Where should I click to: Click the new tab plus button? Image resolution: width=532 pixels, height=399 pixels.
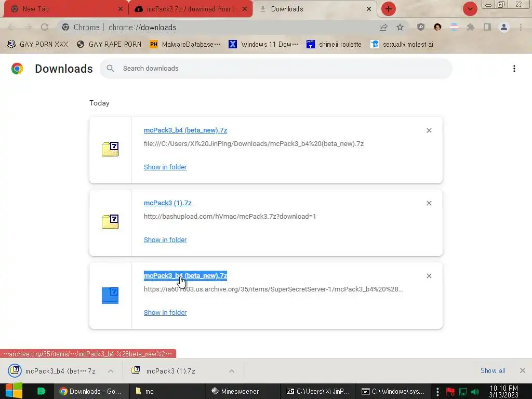389,9
